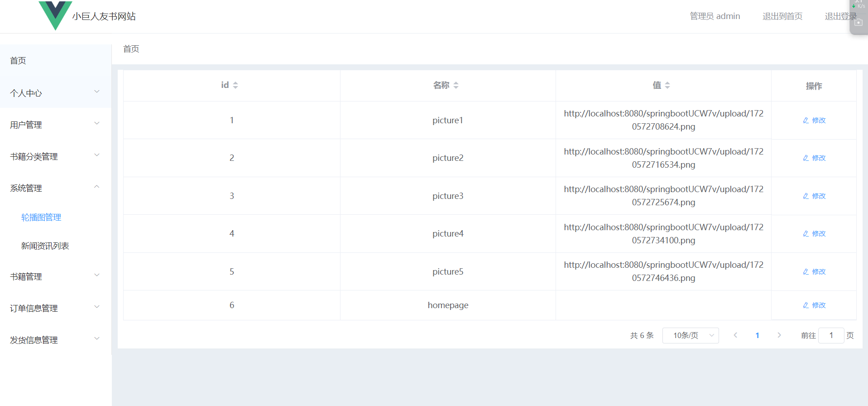Image resolution: width=868 pixels, height=406 pixels.
Task: Click 退出登录 link
Action: (841, 16)
